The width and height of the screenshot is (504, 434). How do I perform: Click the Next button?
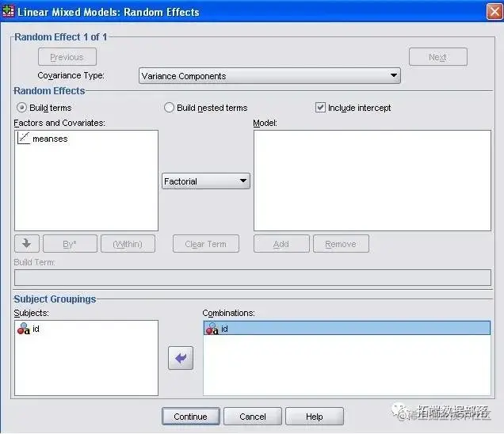pyautogui.click(x=437, y=57)
